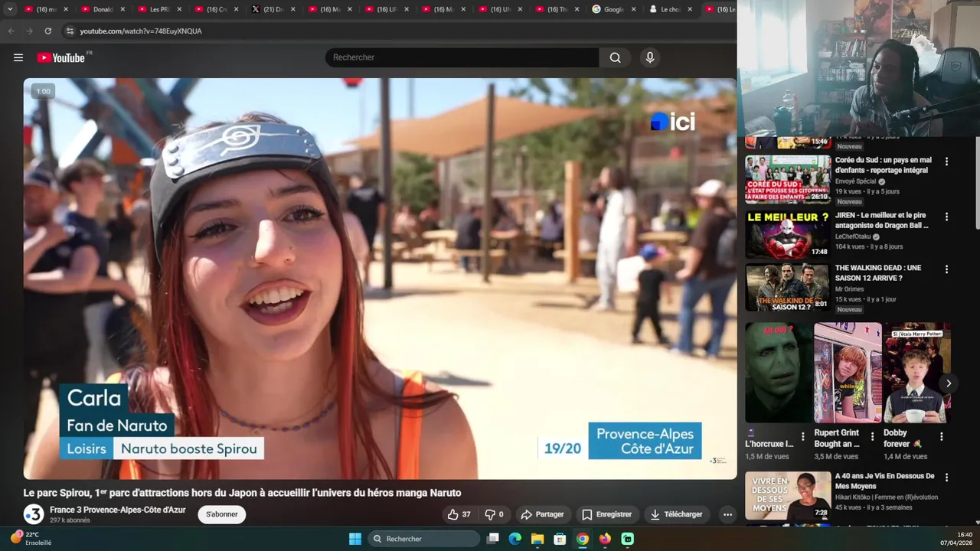Image resolution: width=980 pixels, height=551 pixels.
Task: Focus the YouTube Rechercher search field
Action: coord(462,57)
